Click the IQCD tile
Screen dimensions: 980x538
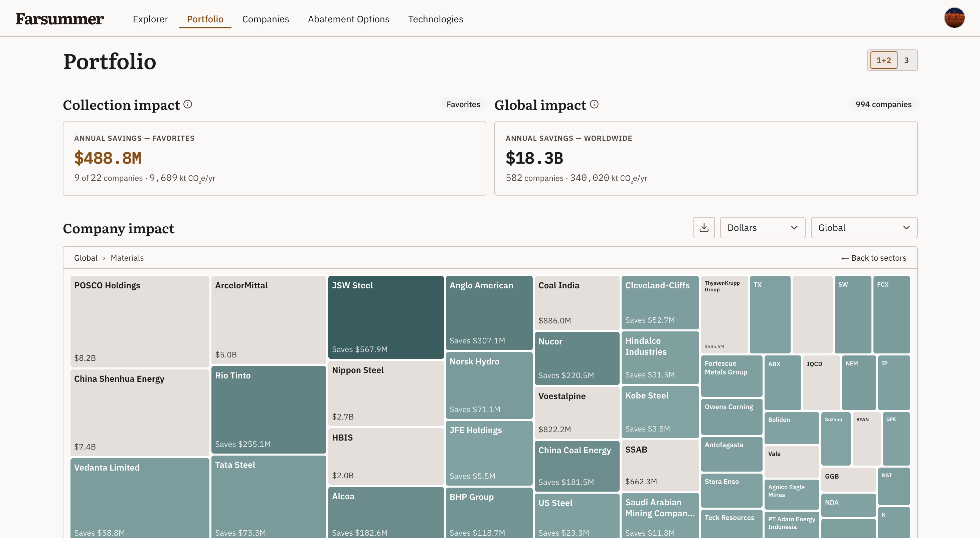(821, 382)
